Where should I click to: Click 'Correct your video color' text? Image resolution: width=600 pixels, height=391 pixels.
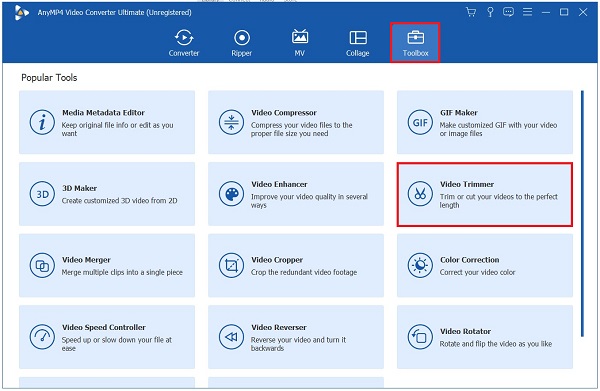pos(477,272)
